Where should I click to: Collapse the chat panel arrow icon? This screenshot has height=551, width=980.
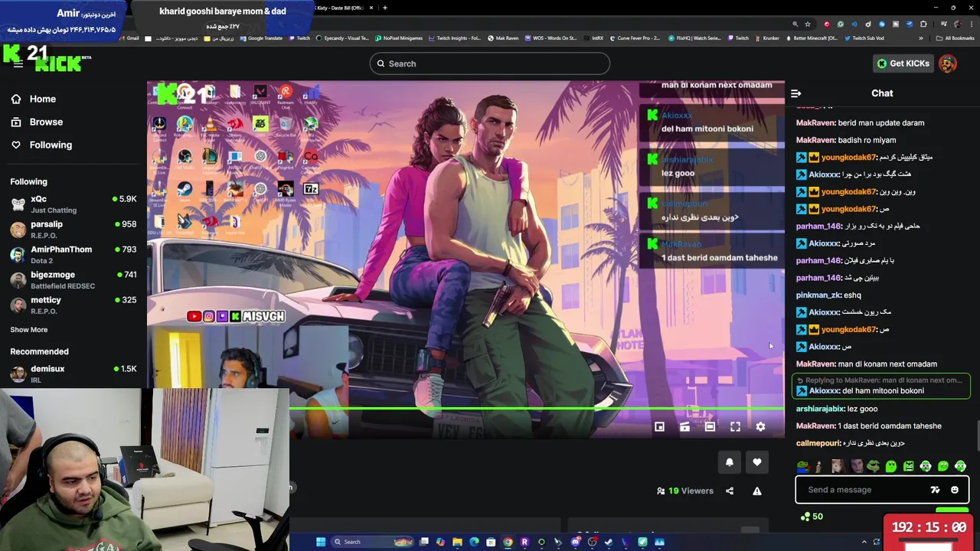click(795, 93)
